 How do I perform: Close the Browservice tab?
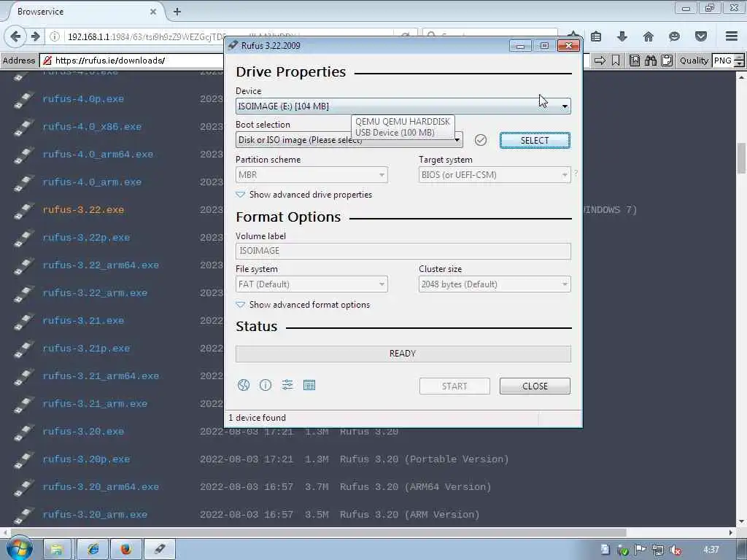pos(153,12)
